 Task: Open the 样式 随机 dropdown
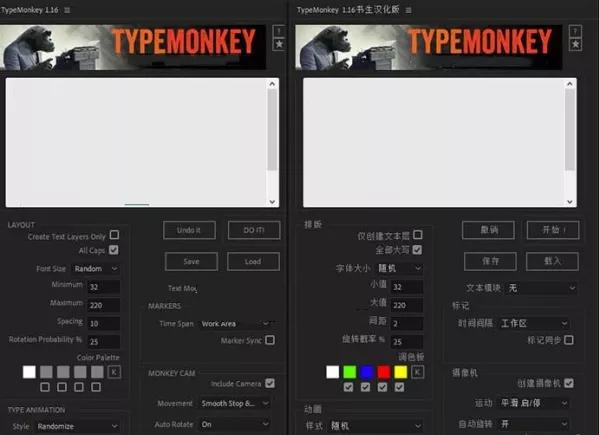[x=376, y=425]
